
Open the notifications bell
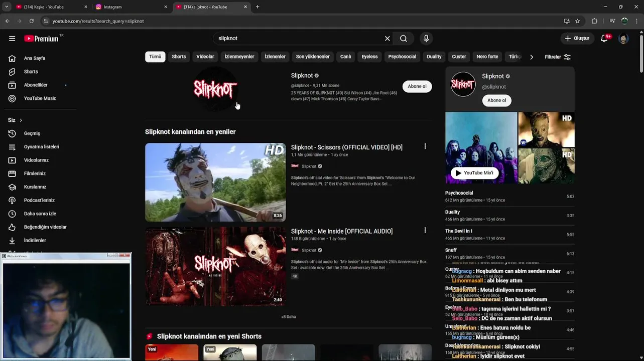605,39
